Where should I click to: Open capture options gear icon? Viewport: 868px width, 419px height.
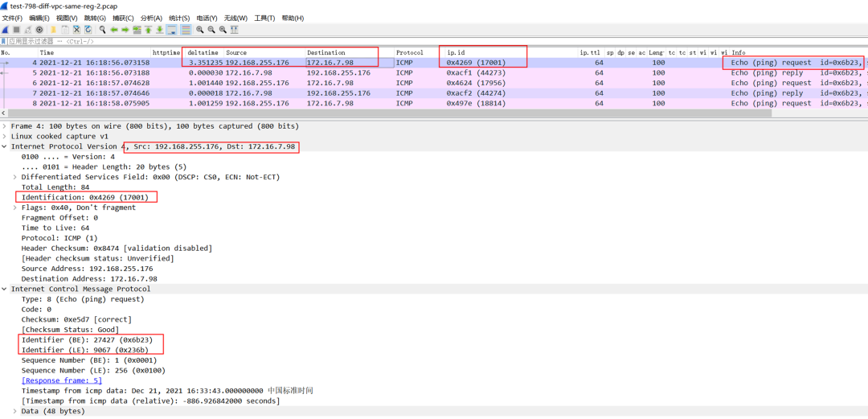click(x=39, y=30)
